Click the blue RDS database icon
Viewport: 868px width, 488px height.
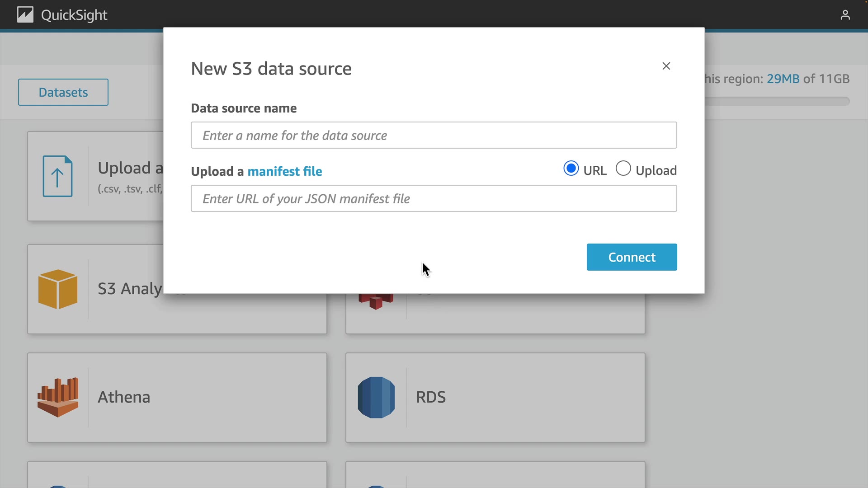(376, 397)
